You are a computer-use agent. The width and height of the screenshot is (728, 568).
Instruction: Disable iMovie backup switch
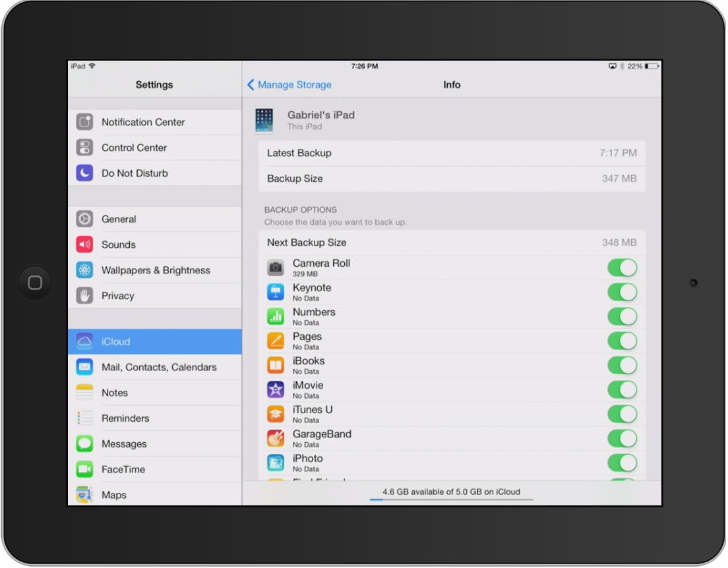point(622,390)
